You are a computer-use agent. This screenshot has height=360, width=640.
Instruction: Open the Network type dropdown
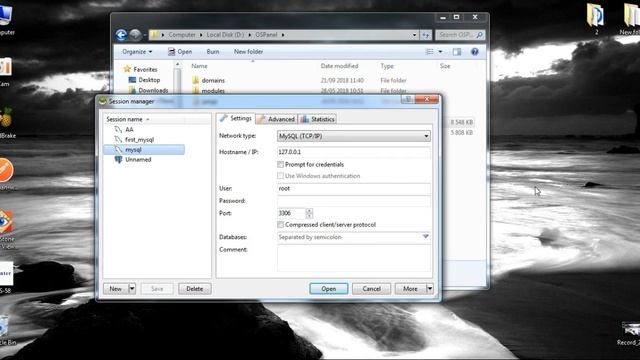pyautogui.click(x=353, y=136)
